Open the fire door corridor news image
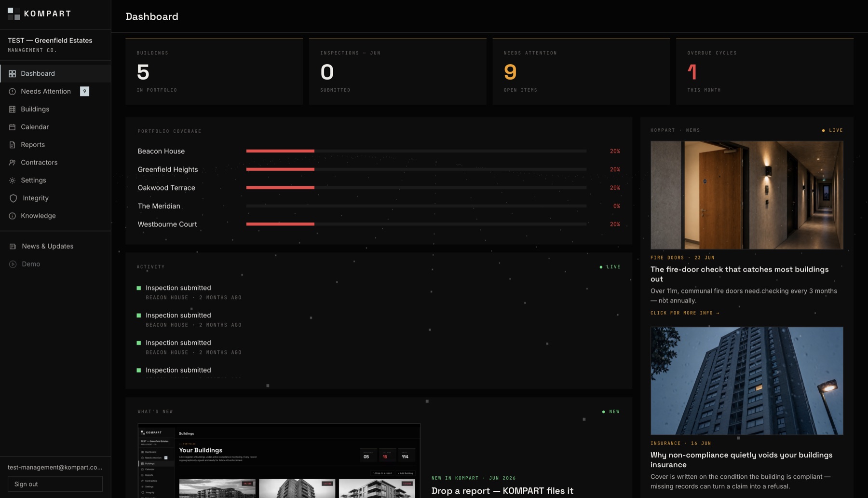The width and height of the screenshot is (868, 498). (x=747, y=195)
